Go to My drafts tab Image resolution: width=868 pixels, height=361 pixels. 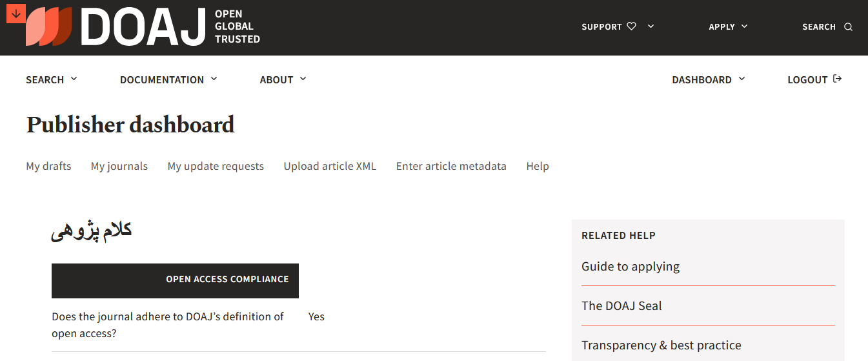coord(48,166)
